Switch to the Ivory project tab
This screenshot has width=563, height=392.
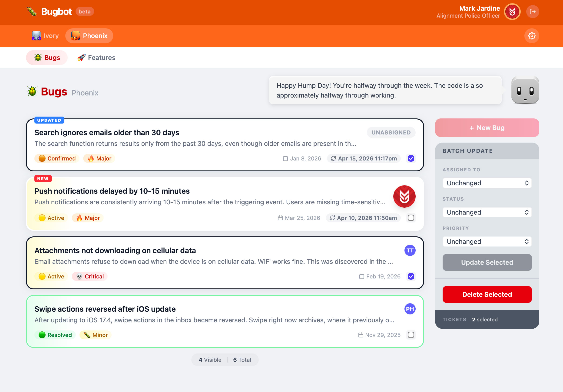[45, 36]
